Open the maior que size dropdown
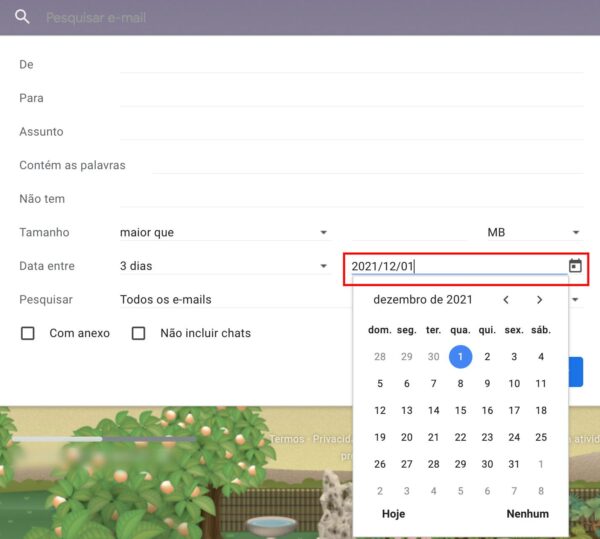The image size is (600, 539). [223, 232]
